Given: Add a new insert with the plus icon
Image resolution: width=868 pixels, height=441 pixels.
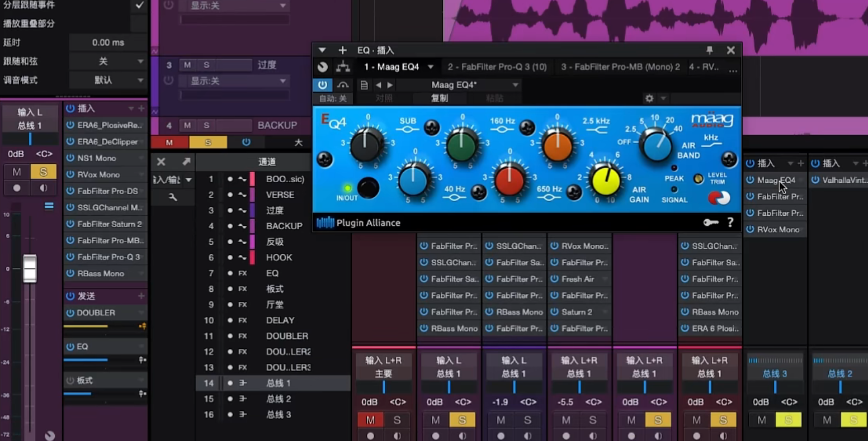Looking at the screenshot, I should (x=342, y=50).
